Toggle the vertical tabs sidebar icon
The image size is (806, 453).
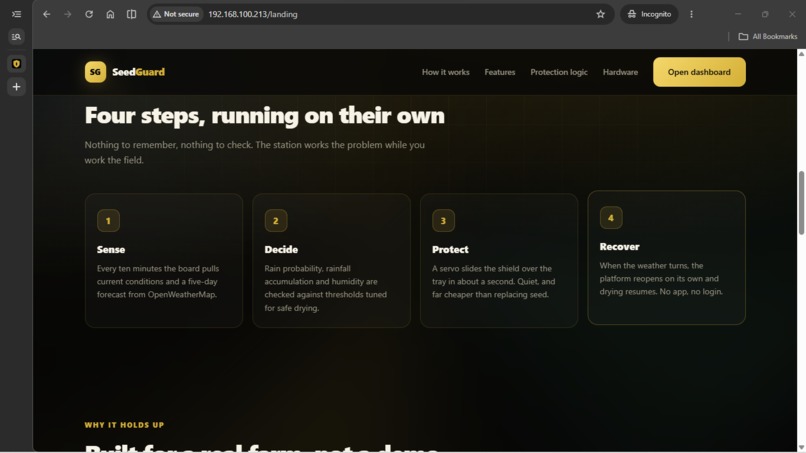16,14
